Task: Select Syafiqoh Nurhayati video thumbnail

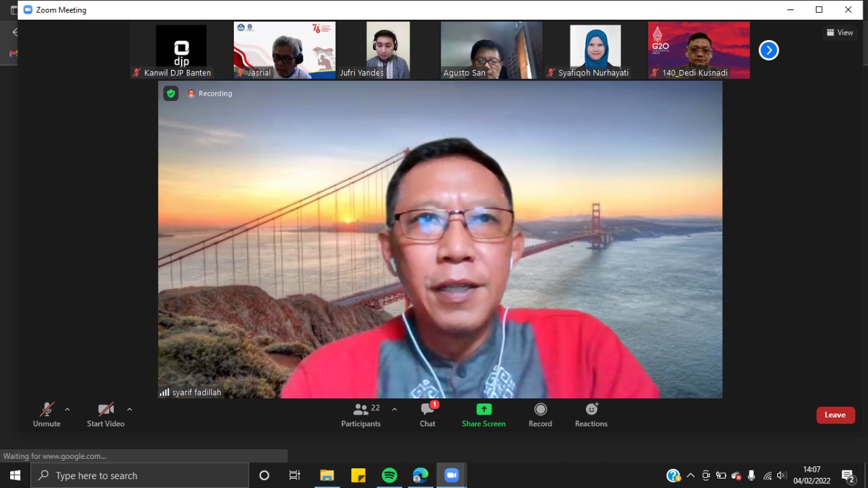Action: click(x=595, y=50)
